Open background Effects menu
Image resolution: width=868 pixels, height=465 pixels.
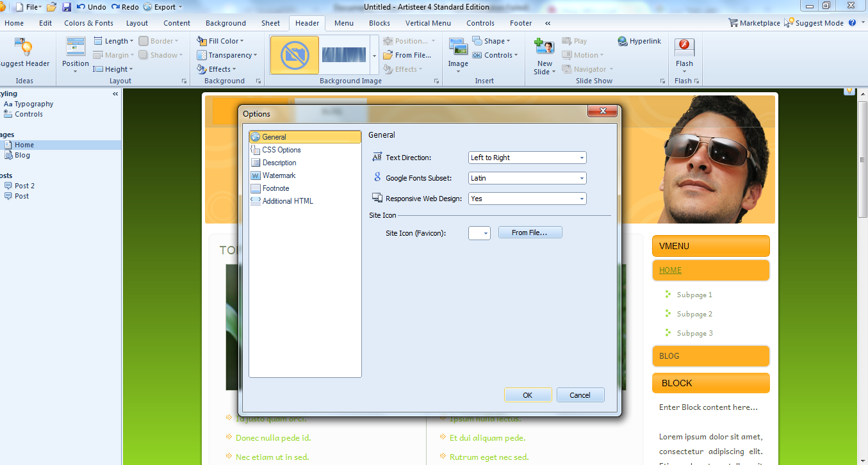click(217, 69)
